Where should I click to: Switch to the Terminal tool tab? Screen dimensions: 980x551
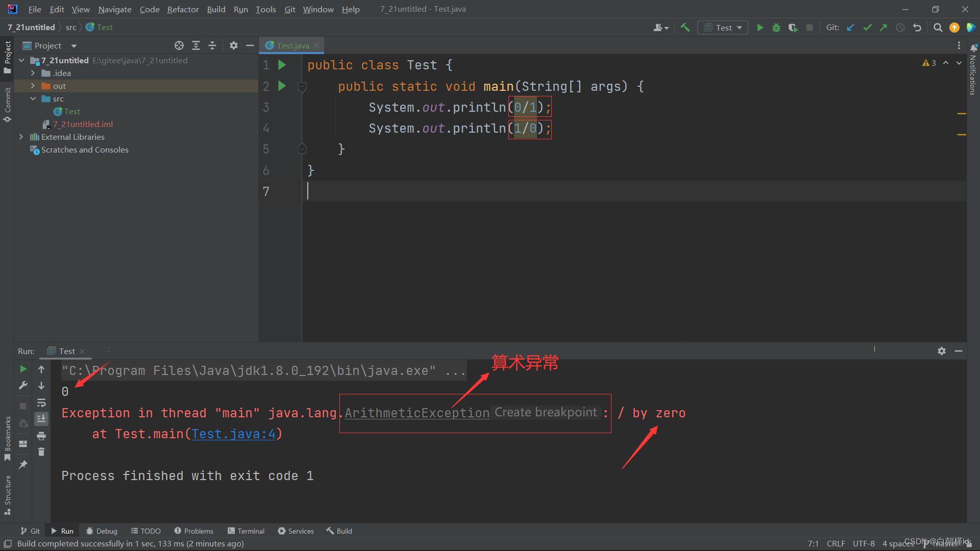coord(246,531)
